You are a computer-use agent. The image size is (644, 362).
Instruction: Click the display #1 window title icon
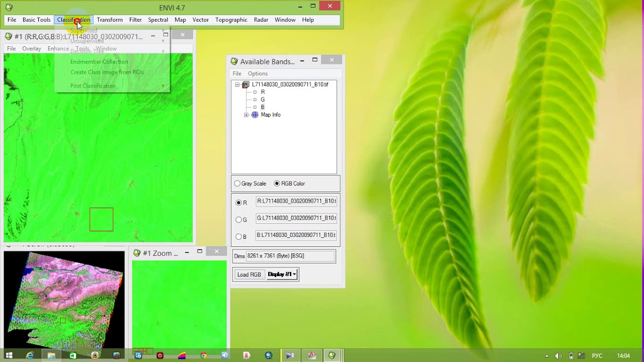pyautogui.click(x=8, y=36)
